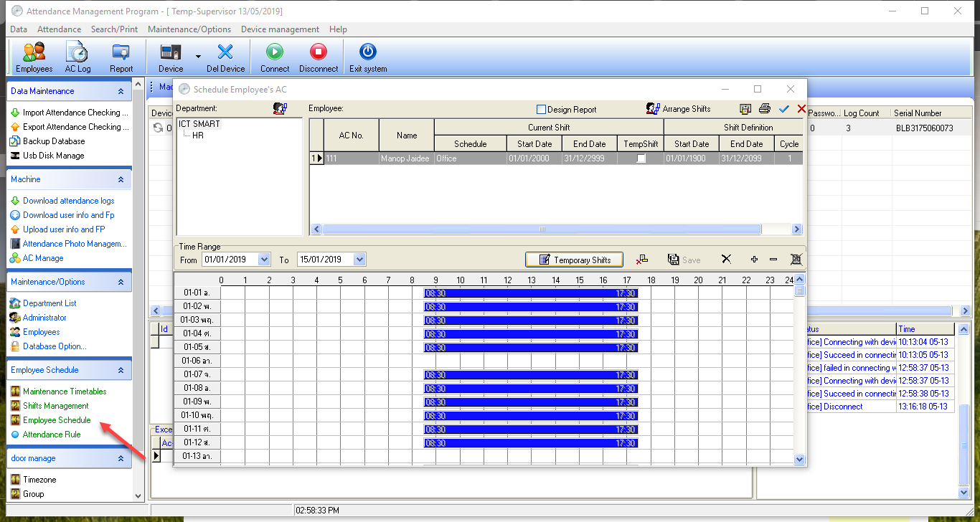Open Maintenance Timetables link
Image resolution: width=980 pixels, height=522 pixels.
click(x=65, y=391)
